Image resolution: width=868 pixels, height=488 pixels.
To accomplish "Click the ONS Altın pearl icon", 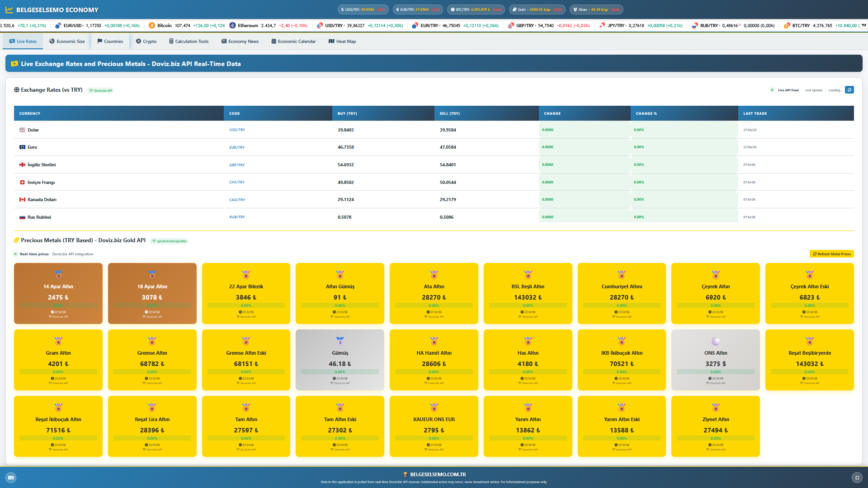I will tap(715, 342).
